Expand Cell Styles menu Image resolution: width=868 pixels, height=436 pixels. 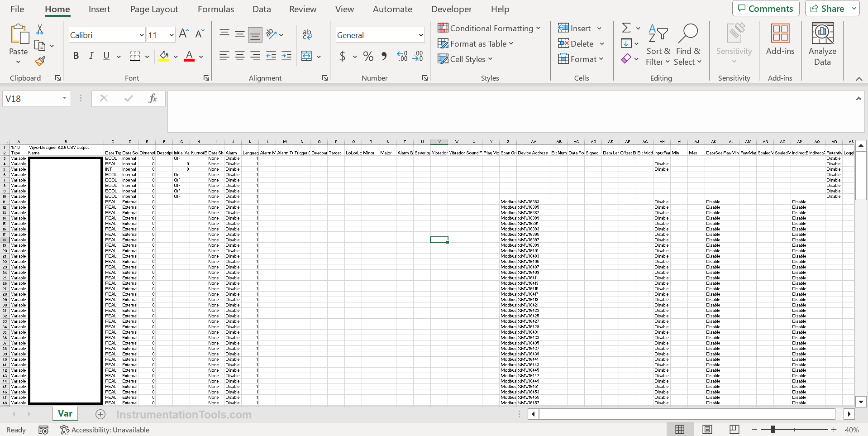click(x=465, y=59)
